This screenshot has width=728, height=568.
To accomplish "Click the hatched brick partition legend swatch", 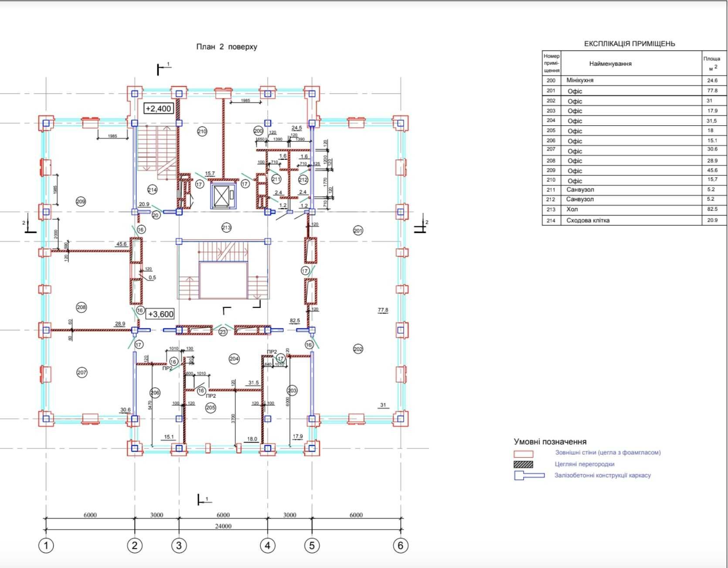I will [524, 465].
